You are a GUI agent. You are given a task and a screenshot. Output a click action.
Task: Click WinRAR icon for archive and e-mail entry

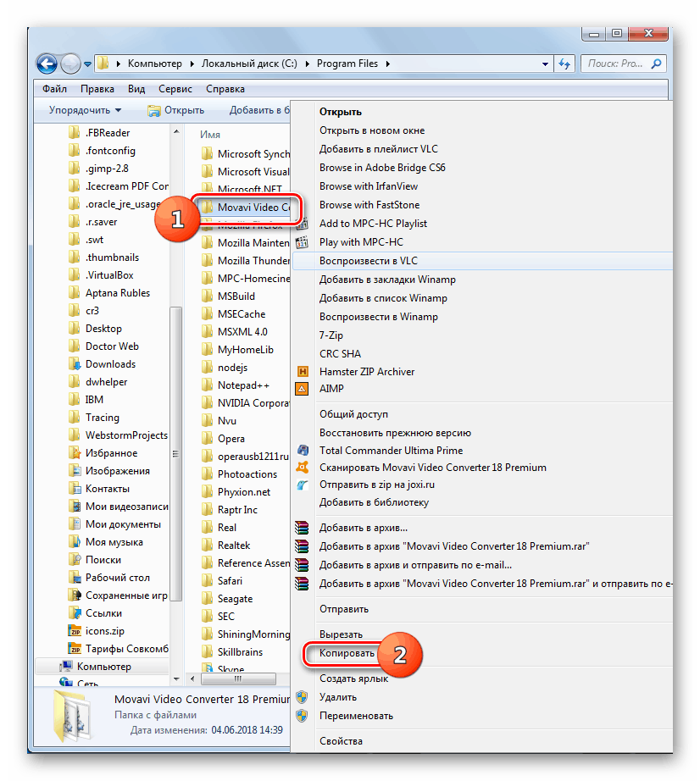coord(302,565)
